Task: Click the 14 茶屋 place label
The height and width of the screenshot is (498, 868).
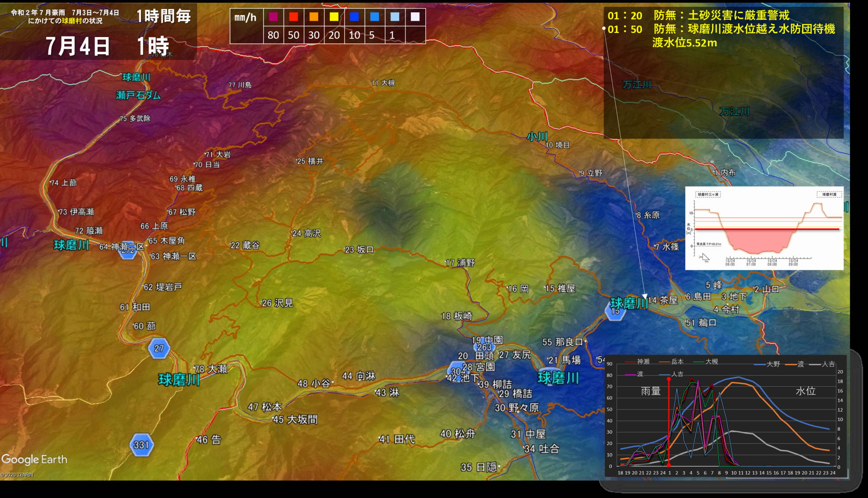Action: (x=663, y=300)
